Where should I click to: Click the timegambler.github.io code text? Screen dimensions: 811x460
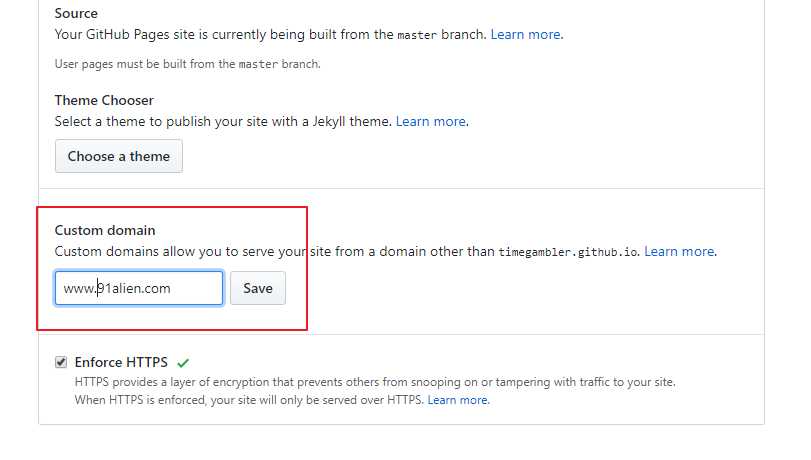tap(567, 252)
